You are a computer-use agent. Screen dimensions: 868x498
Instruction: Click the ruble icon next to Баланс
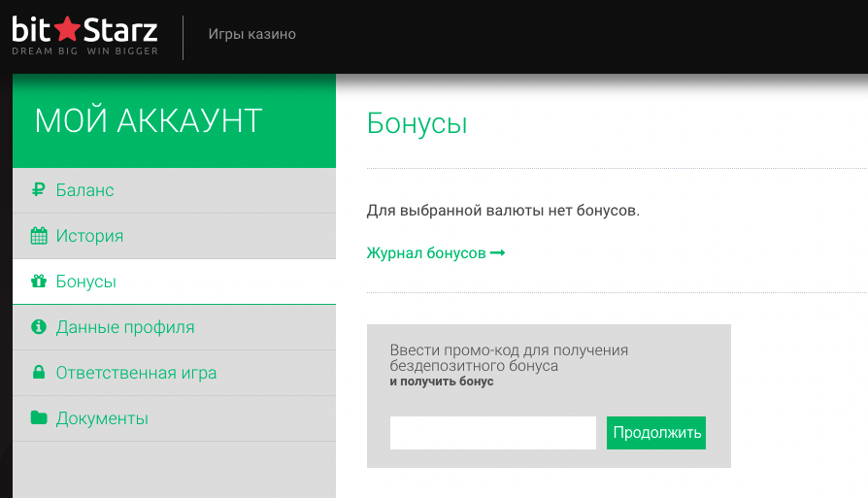point(39,190)
